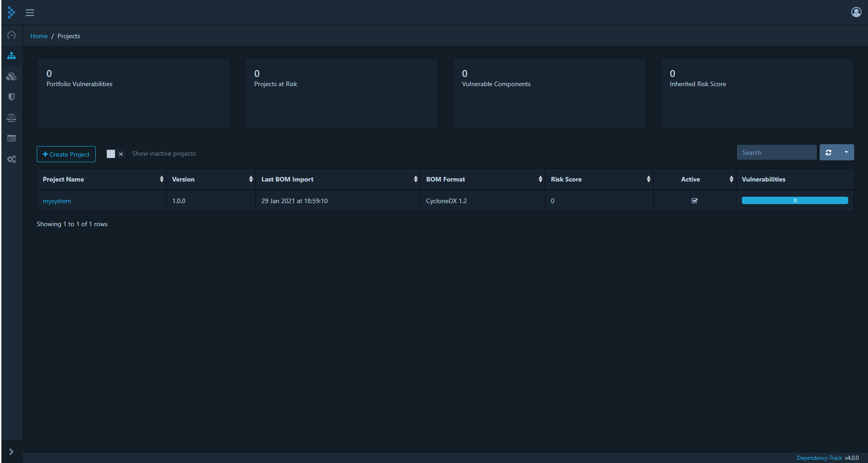Image resolution: width=868 pixels, height=463 pixels.
Task: Select the Projects sitemap icon in sidebar
Action: 12,56
